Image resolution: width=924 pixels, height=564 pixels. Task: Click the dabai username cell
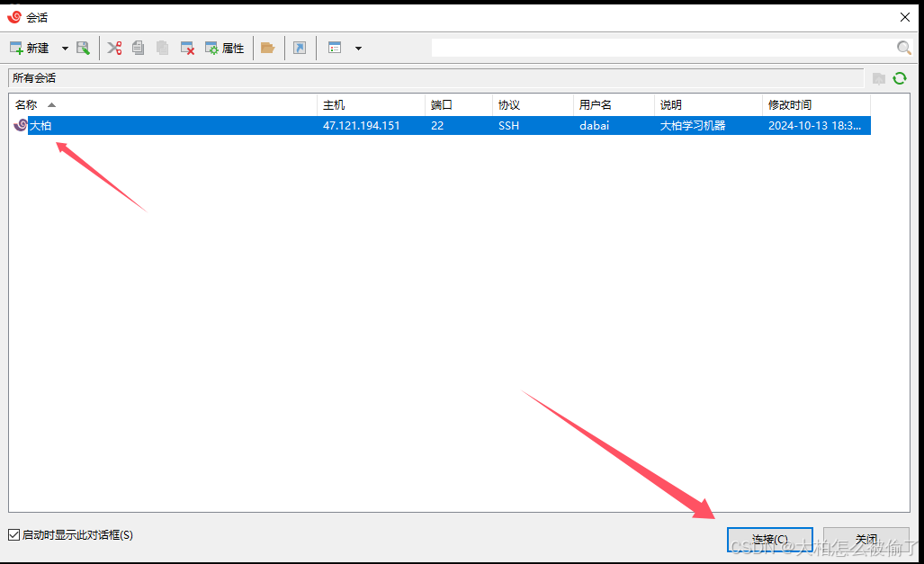[594, 126]
